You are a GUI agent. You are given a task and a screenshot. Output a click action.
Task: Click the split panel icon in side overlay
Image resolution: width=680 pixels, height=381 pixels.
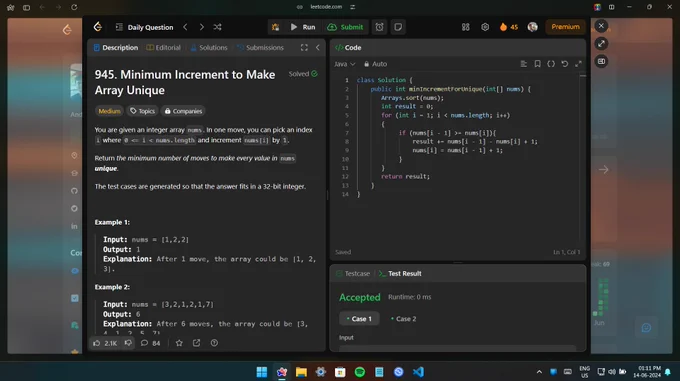point(601,62)
